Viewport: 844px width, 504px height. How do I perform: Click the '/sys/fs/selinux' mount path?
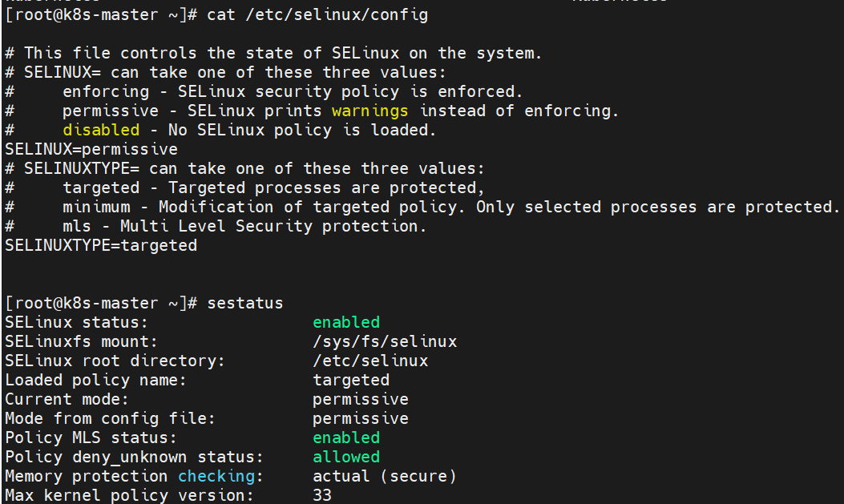click(385, 341)
